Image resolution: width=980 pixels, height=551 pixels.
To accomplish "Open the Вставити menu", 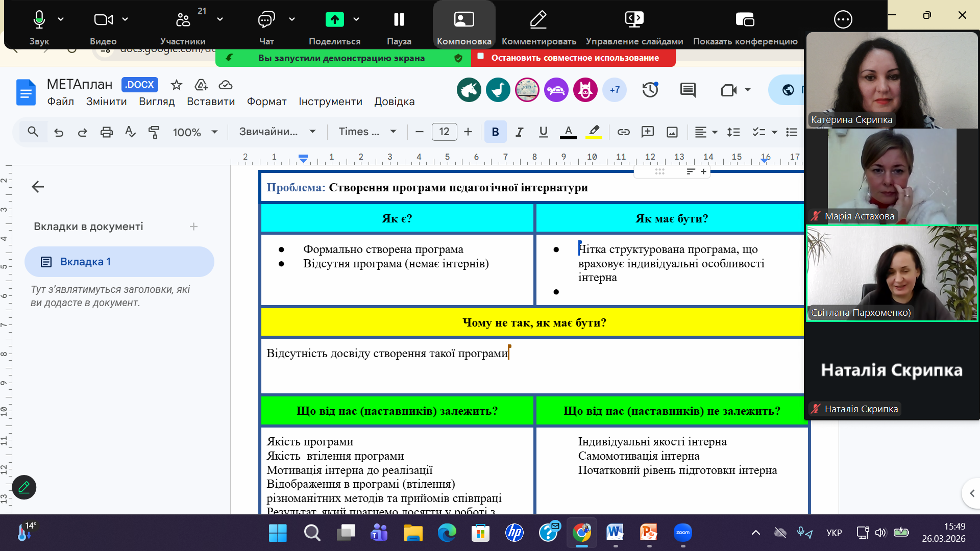I will pyautogui.click(x=210, y=102).
